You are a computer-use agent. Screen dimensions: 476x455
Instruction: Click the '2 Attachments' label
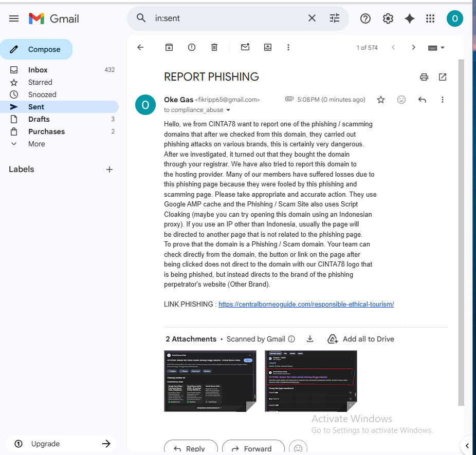[191, 339]
